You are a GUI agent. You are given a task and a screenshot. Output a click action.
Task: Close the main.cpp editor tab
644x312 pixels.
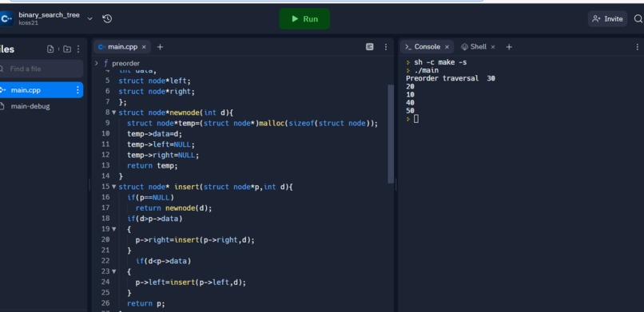coord(144,47)
